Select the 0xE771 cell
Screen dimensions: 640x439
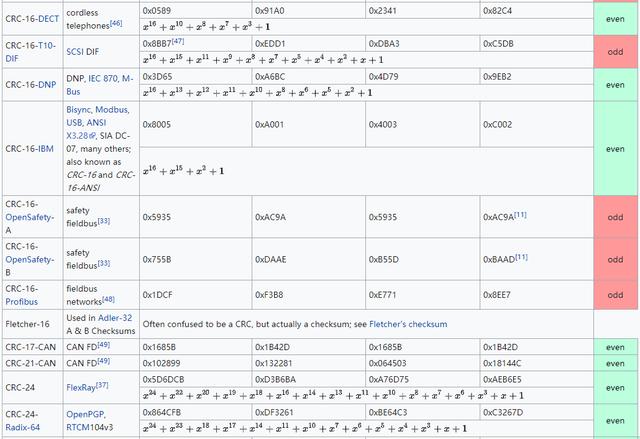pos(422,295)
